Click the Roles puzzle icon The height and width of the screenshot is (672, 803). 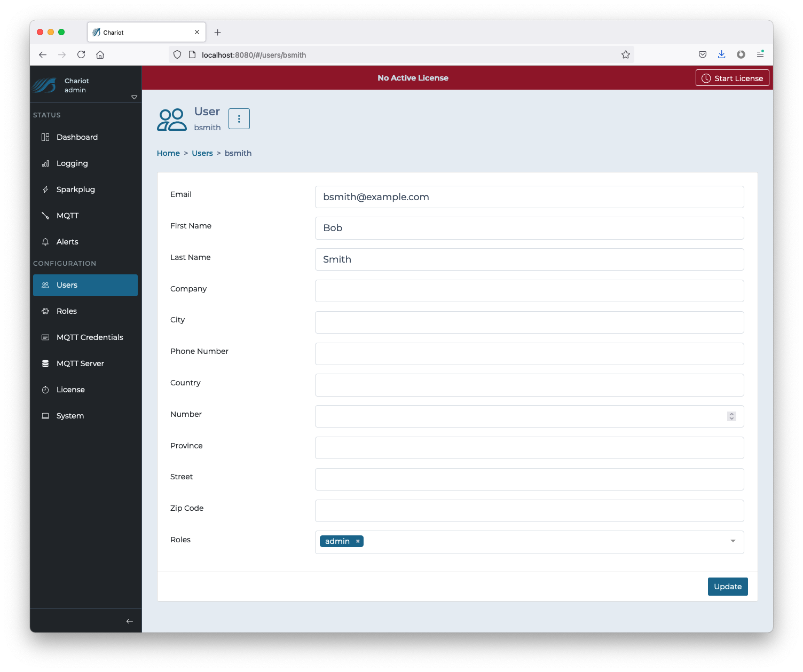[45, 311]
